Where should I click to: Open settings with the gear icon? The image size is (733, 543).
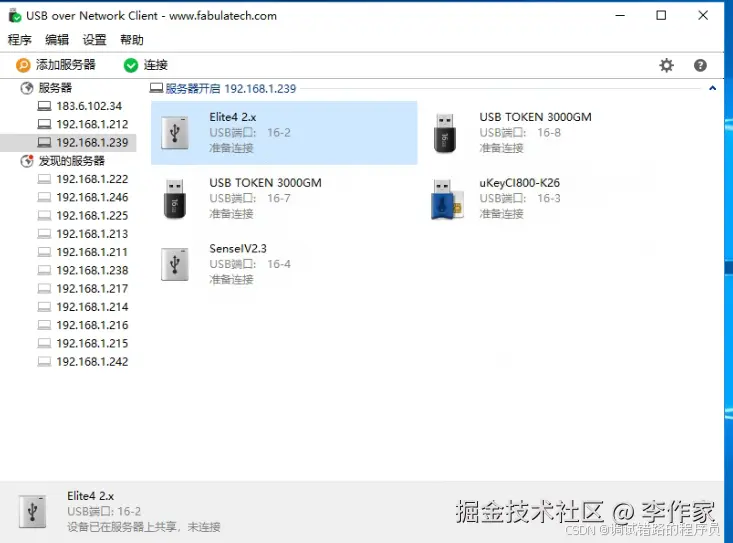coord(666,65)
